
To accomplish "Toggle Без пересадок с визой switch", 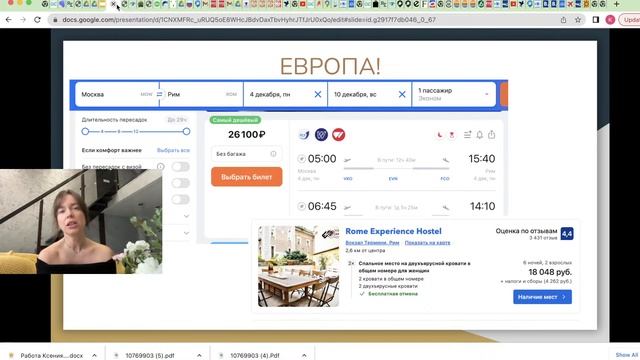I will click(181, 167).
